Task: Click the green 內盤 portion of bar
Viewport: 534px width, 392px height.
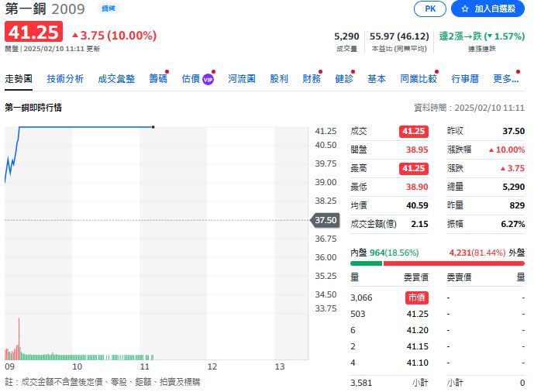Action: coord(366,263)
